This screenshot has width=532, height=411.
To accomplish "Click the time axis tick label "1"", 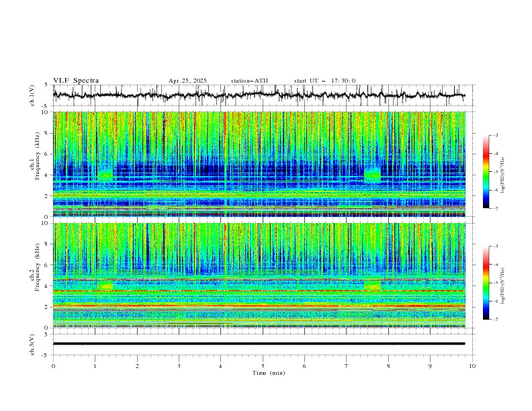I will click(95, 366).
